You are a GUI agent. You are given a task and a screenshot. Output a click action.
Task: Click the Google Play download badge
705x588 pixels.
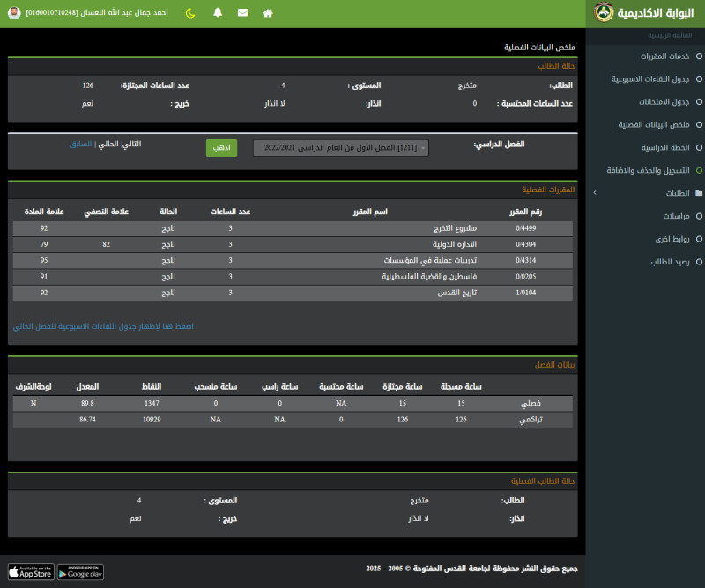80,572
